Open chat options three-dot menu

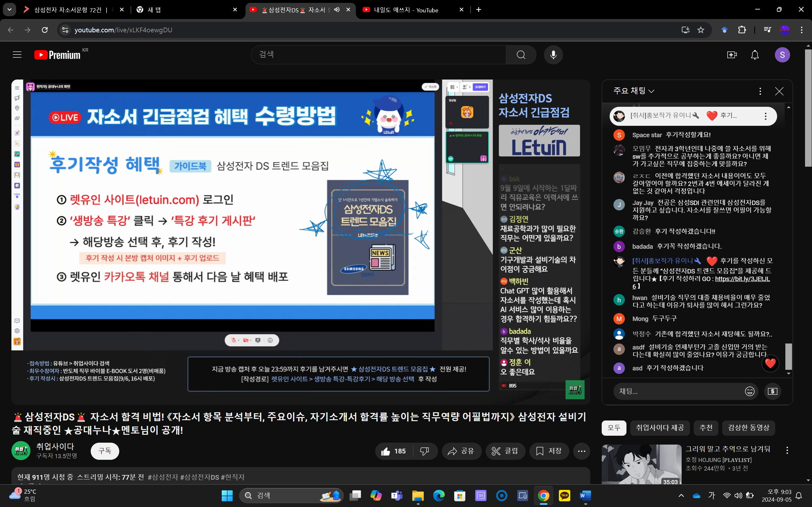tap(760, 91)
